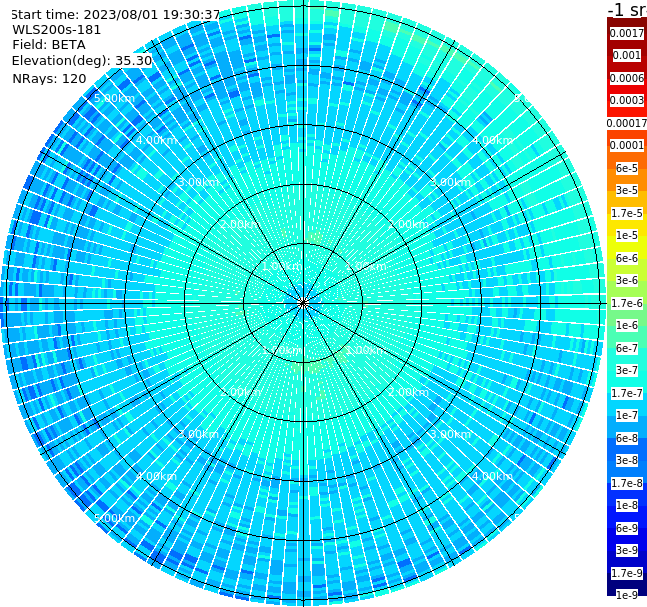Choose the 3e-6 green colorbar level

(626, 280)
